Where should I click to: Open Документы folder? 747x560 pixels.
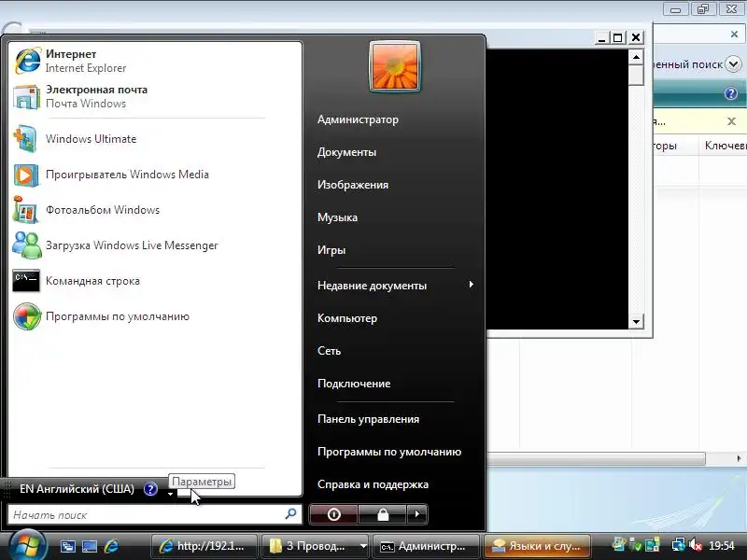pyautogui.click(x=346, y=152)
